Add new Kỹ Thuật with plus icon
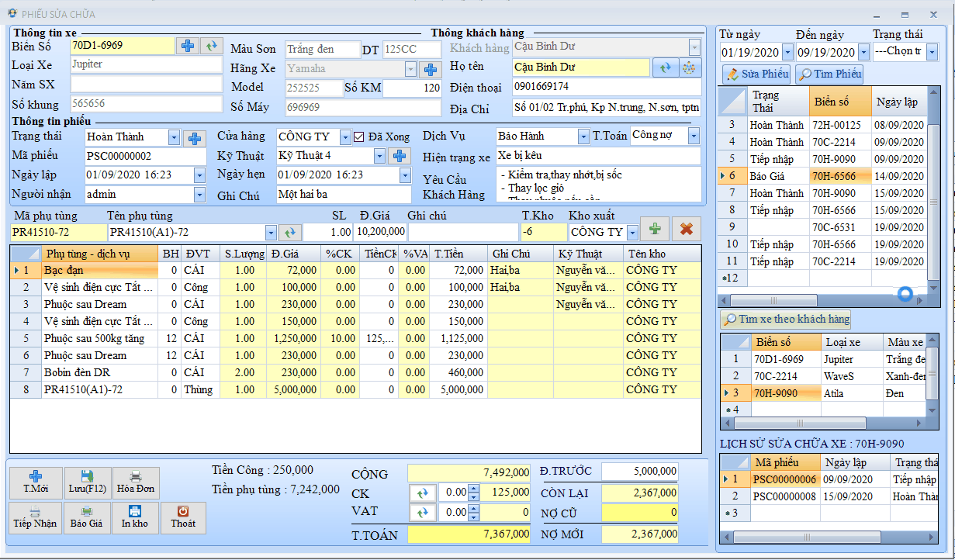 [400, 156]
